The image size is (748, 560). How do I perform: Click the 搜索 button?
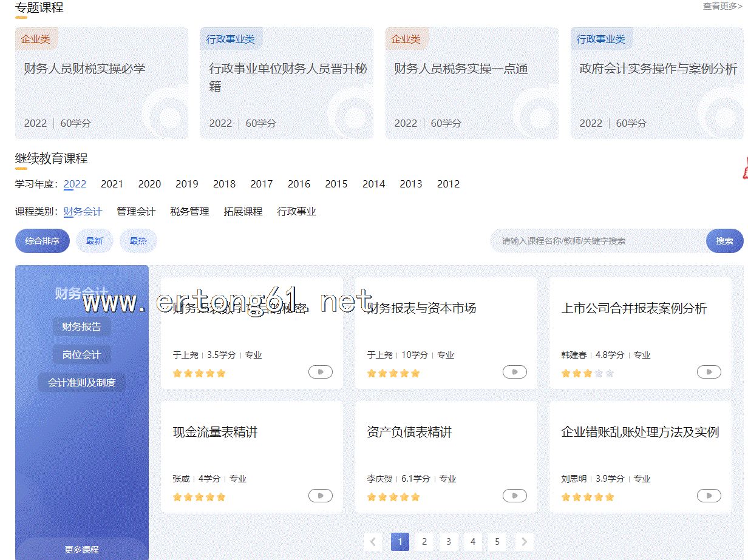point(724,241)
